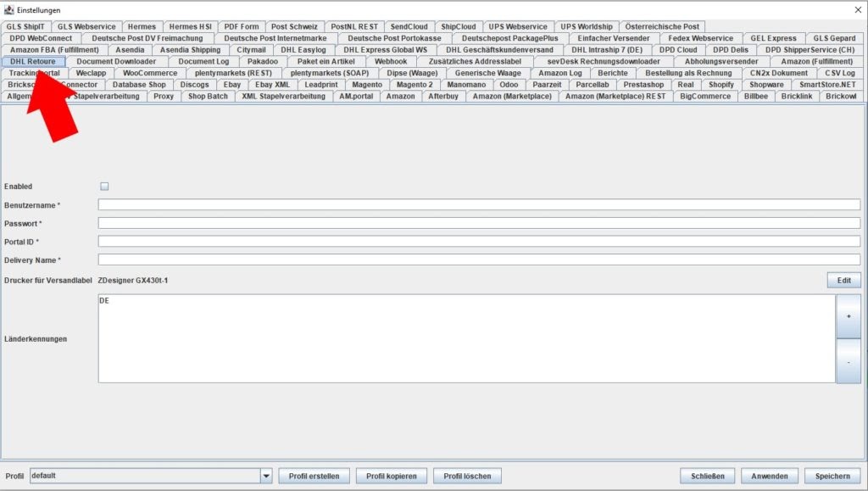This screenshot has width=868, height=491.
Task: Select DHL Geschäftskundenversand tab
Action: (500, 50)
